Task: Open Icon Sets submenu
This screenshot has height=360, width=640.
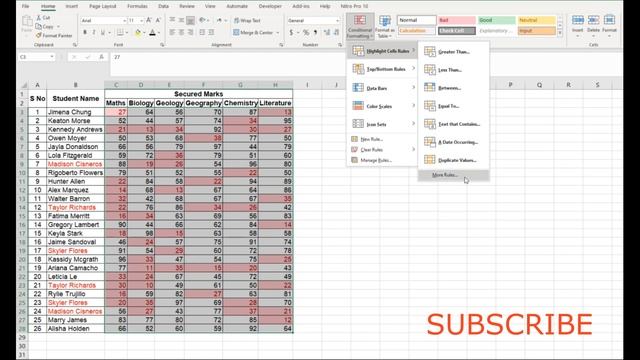Action: 382,124
